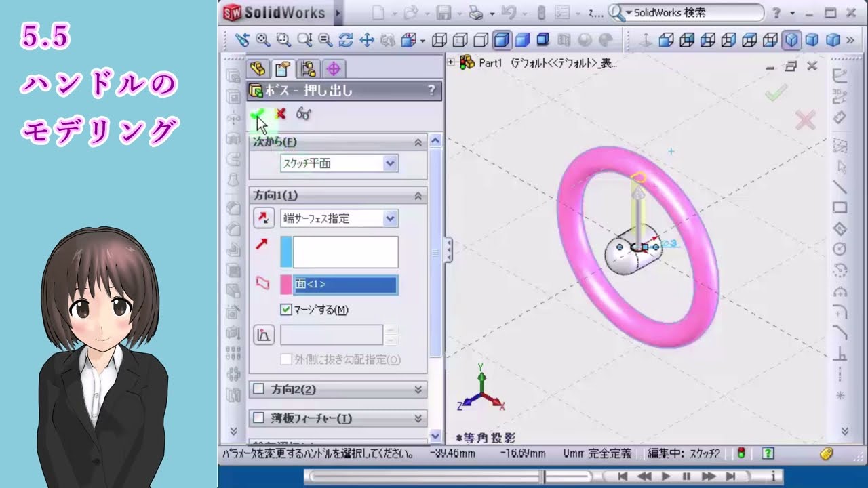Select Wireframe display style
Image resolution: width=868 pixels, height=488 pixels.
tap(439, 40)
